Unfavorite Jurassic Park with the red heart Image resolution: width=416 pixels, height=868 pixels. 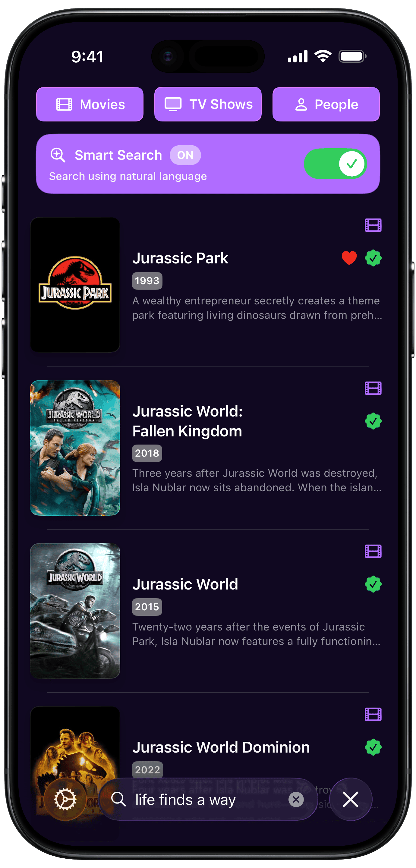coord(349,258)
